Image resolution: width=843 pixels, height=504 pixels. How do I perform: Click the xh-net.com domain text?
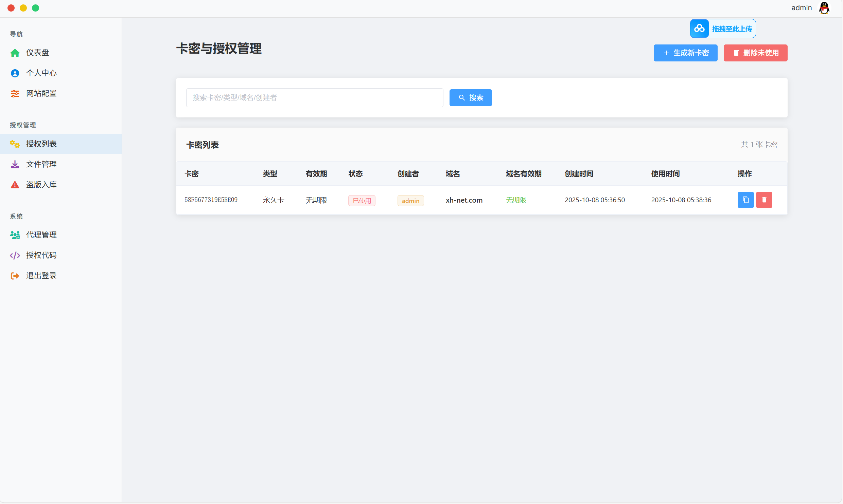464,200
